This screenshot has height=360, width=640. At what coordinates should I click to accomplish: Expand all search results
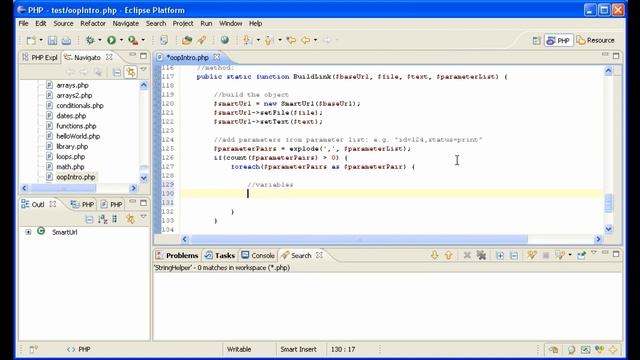[500, 256]
